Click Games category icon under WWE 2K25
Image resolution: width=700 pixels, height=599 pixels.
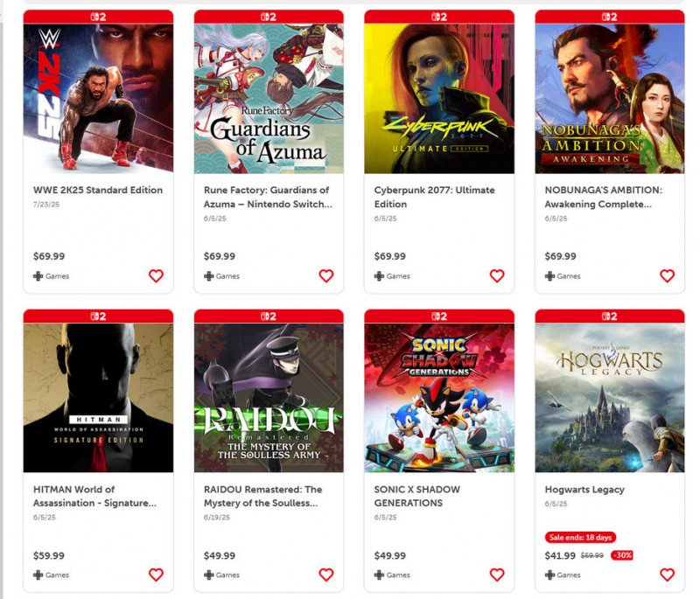pos(38,276)
